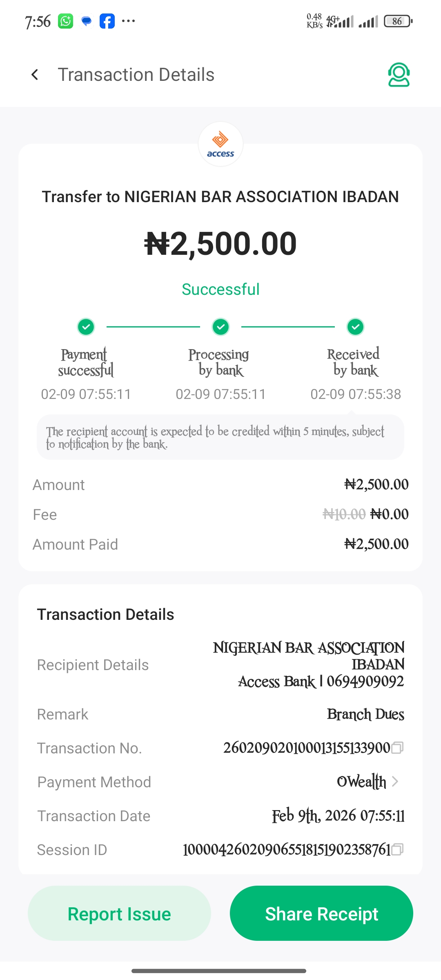Screen dimensions: 441x980
Task: Tap the battery indicator in status bar
Action: (x=398, y=21)
